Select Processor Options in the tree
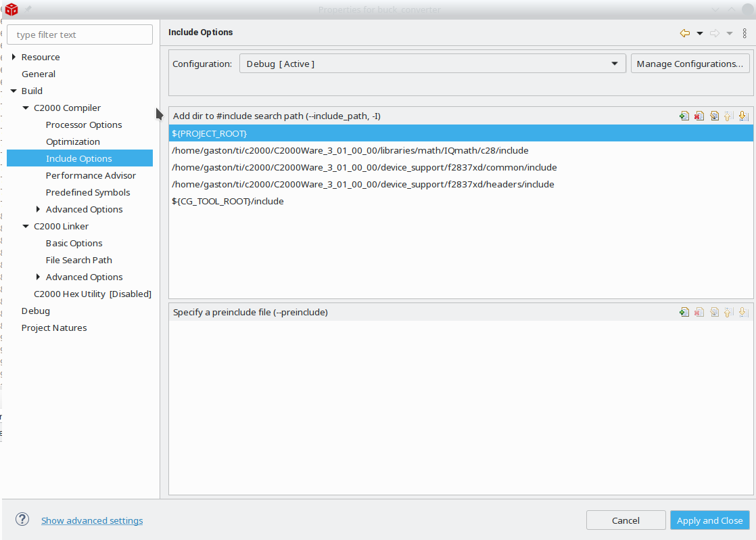 tap(84, 125)
